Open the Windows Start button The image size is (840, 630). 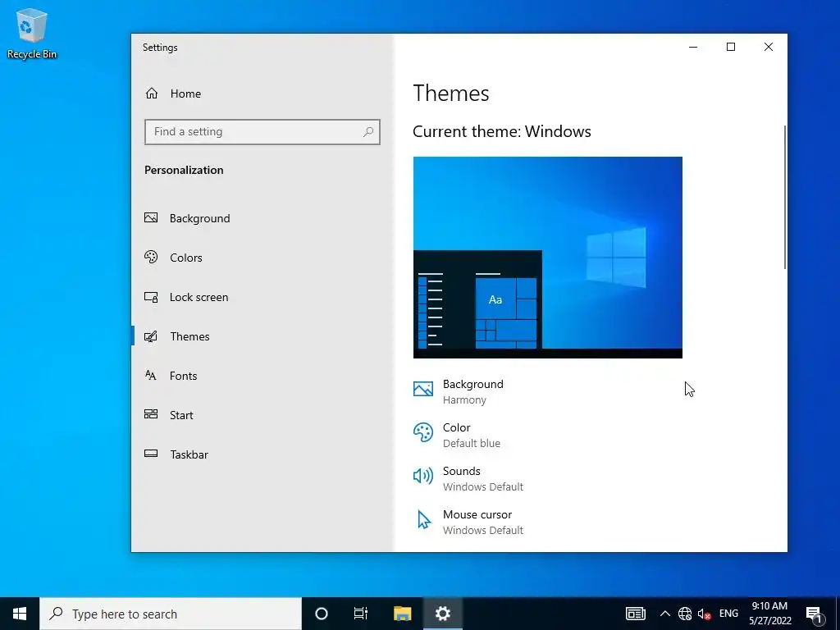pyautogui.click(x=20, y=614)
